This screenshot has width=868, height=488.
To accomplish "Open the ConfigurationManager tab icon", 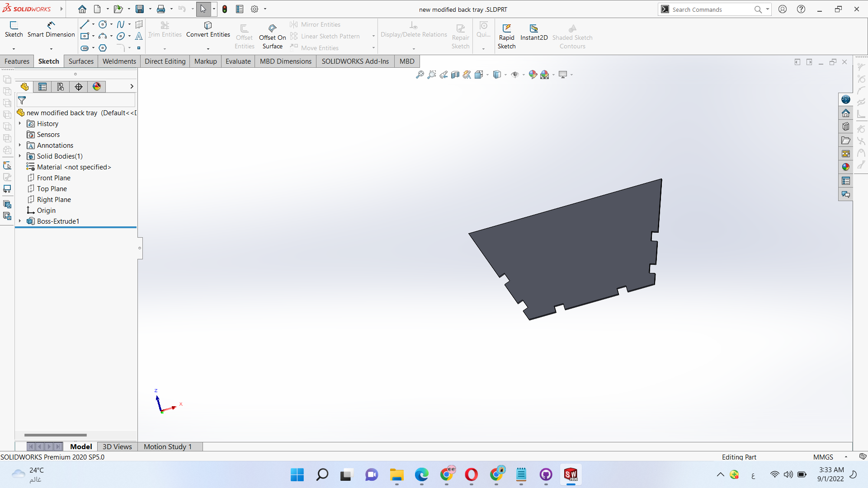I will click(x=61, y=87).
